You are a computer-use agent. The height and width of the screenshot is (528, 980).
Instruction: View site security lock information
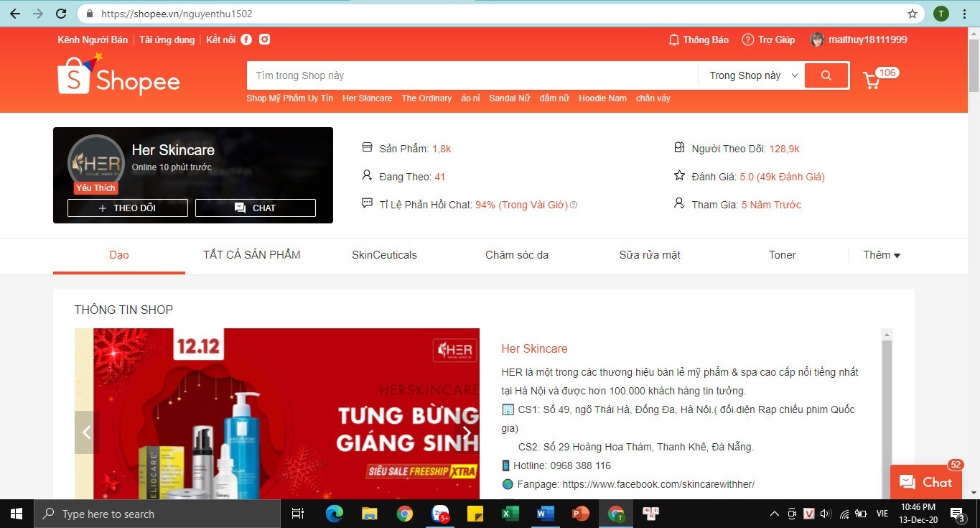point(90,14)
